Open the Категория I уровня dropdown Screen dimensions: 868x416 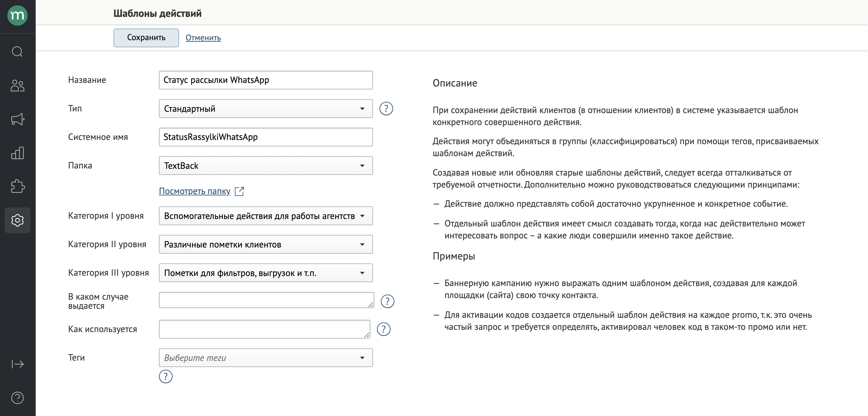coord(266,216)
